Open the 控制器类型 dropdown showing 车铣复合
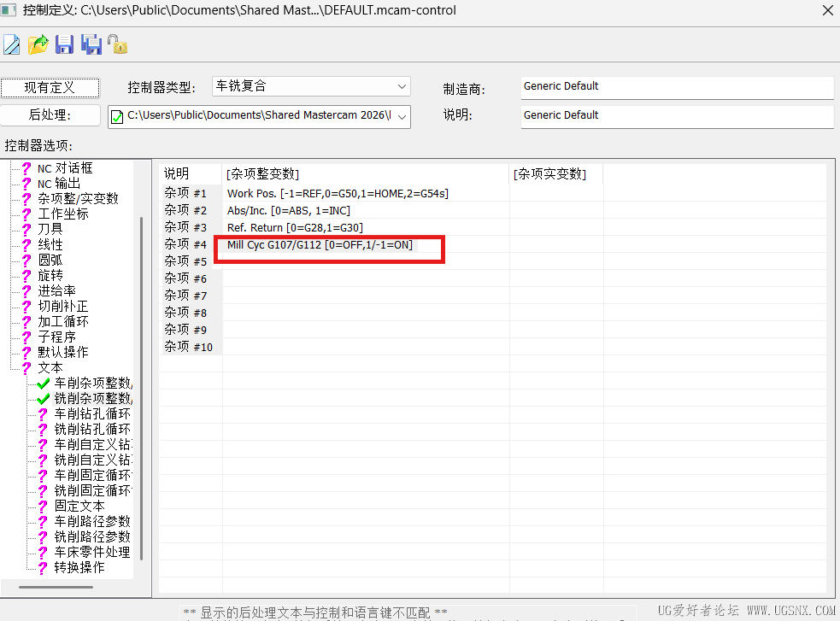Image resolution: width=840 pixels, height=621 pixels. click(311, 86)
